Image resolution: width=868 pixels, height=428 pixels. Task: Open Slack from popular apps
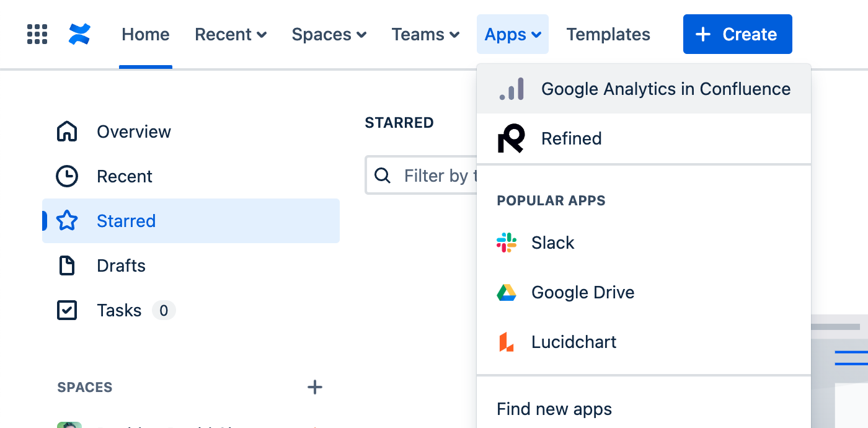point(552,243)
